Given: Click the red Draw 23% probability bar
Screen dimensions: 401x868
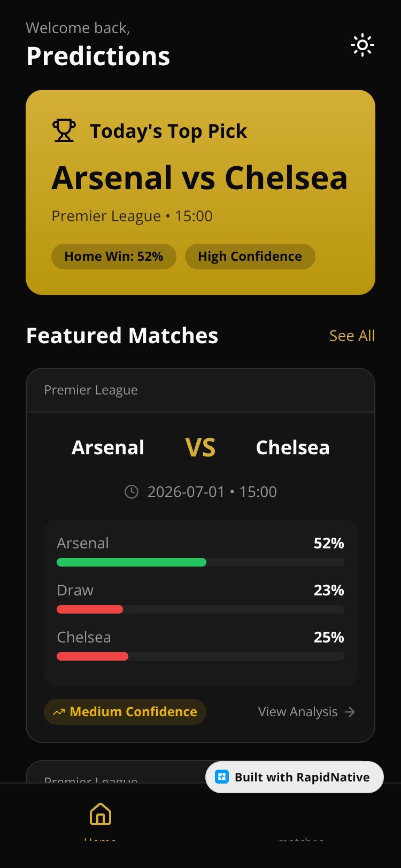Looking at the screenshot, I should (90, 609).
